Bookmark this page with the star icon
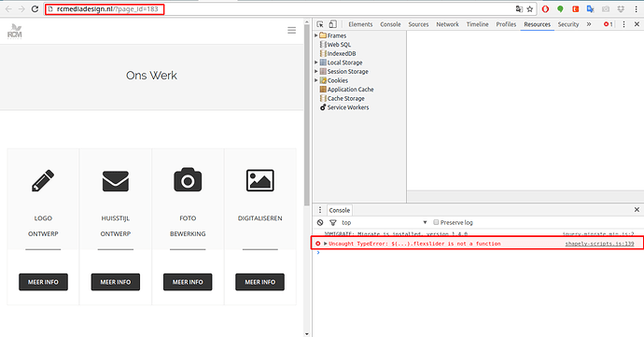This screenshot has width=644, height=337. pos(530,8)
